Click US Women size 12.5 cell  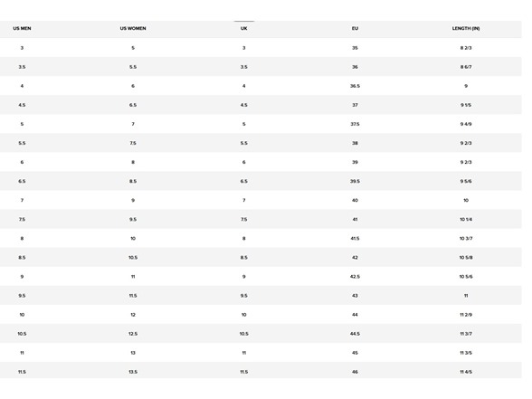pos(133,334)
